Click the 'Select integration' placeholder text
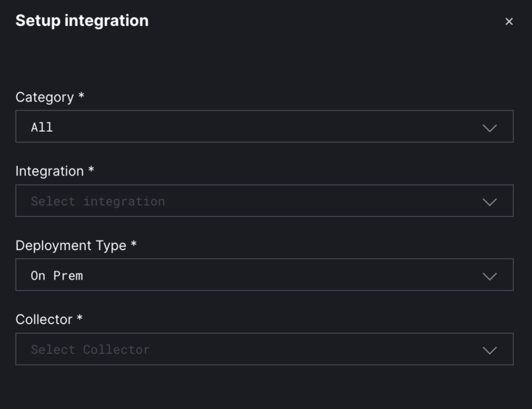The height and width of the screenshot is (409, 532). (x=98, y=201)
